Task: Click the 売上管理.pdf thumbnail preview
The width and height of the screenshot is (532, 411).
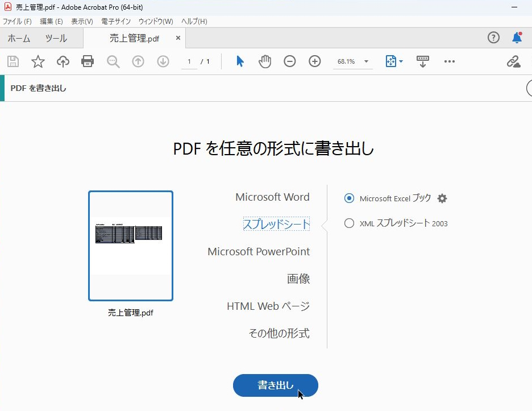Action: point(130,245)
